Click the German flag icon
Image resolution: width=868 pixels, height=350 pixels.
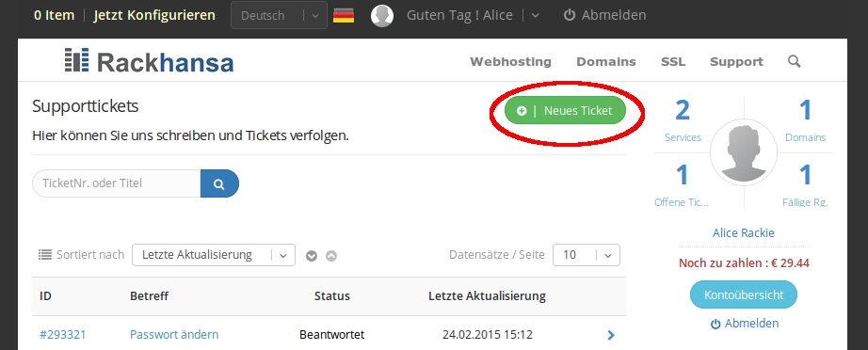click(x=344, y=15)
